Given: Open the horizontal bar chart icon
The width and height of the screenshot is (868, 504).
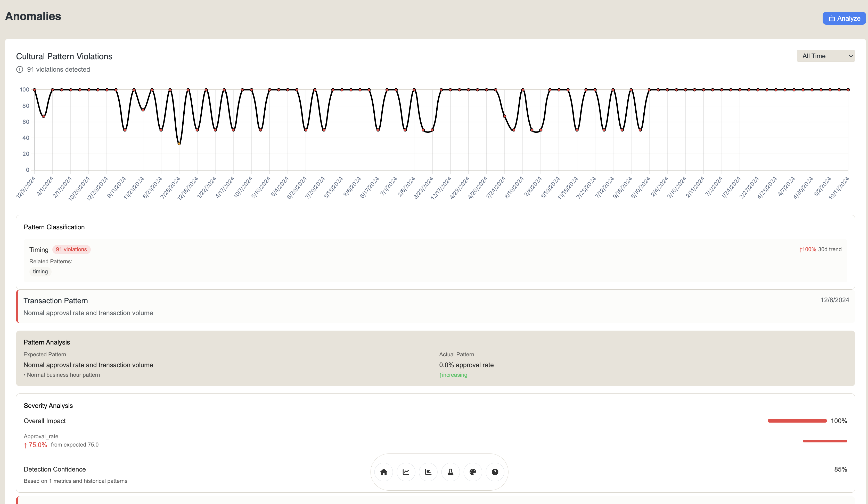Looking at the screenshot, I should [x=428, y=472].
